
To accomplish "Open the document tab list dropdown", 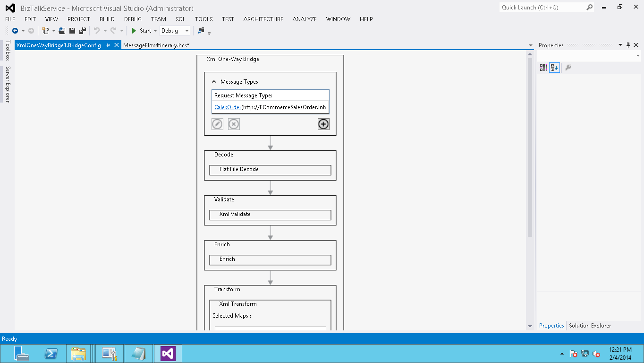I will (x=531, y=45).
